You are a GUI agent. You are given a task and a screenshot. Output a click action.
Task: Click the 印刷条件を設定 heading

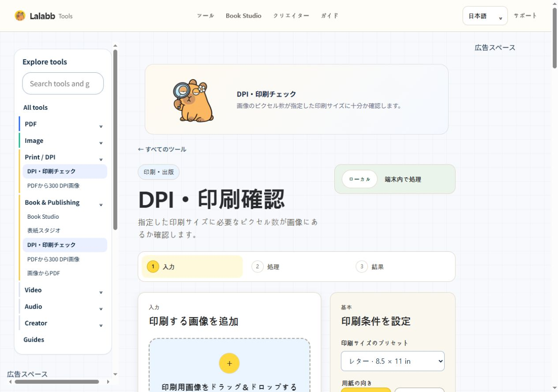click(x=376, y=321)
